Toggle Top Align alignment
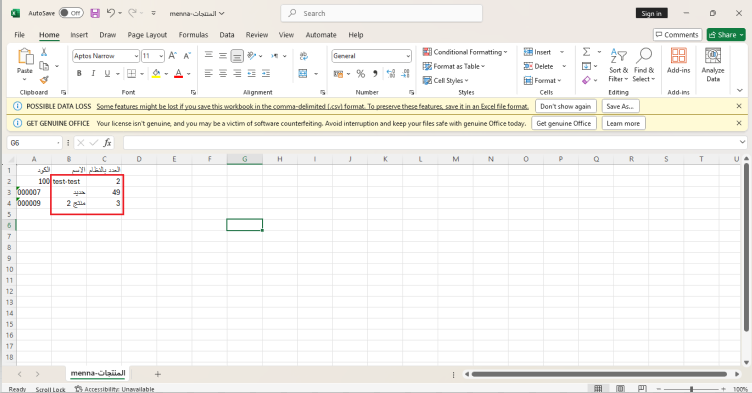This screenshot has width=752, height=393. (209, 56)
